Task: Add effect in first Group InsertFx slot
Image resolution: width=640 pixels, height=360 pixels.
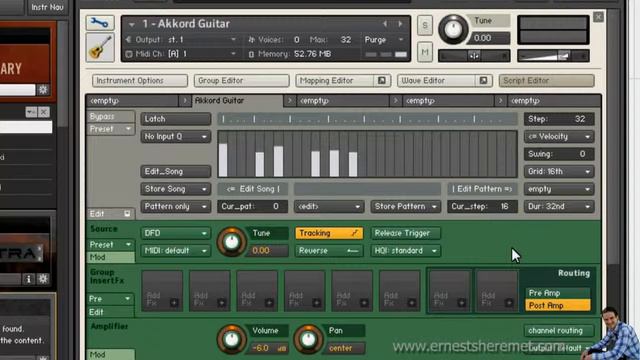Action: 162,290
